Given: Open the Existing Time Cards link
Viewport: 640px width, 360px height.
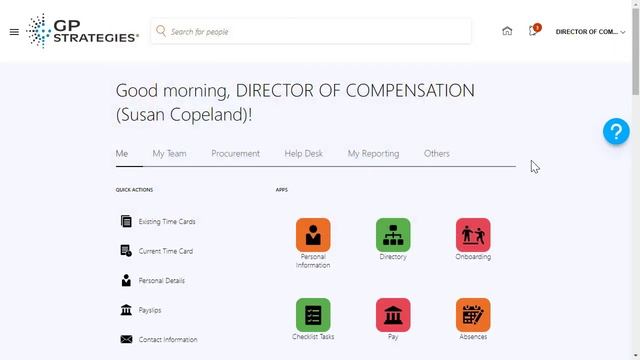Looking at the screenshot, I should point(167,222).
